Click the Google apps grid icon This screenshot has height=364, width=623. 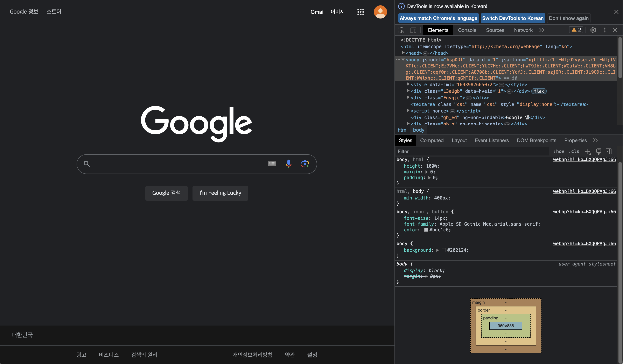click(x=360, y=12)
